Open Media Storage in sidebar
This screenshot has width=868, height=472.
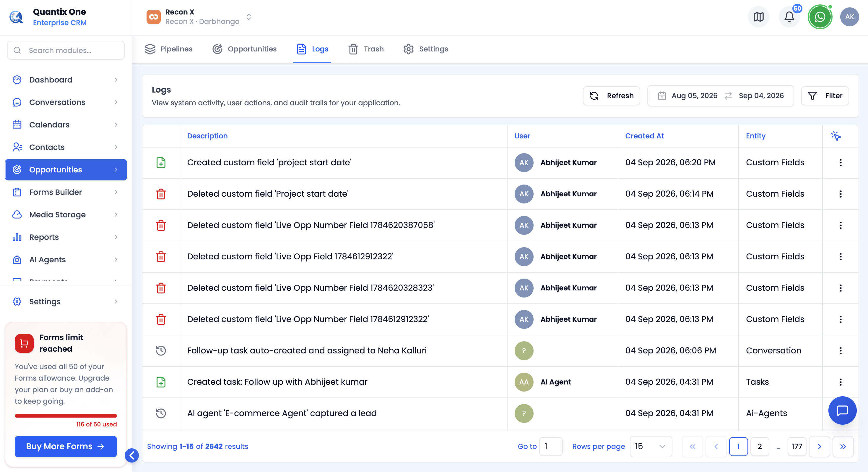66,215
